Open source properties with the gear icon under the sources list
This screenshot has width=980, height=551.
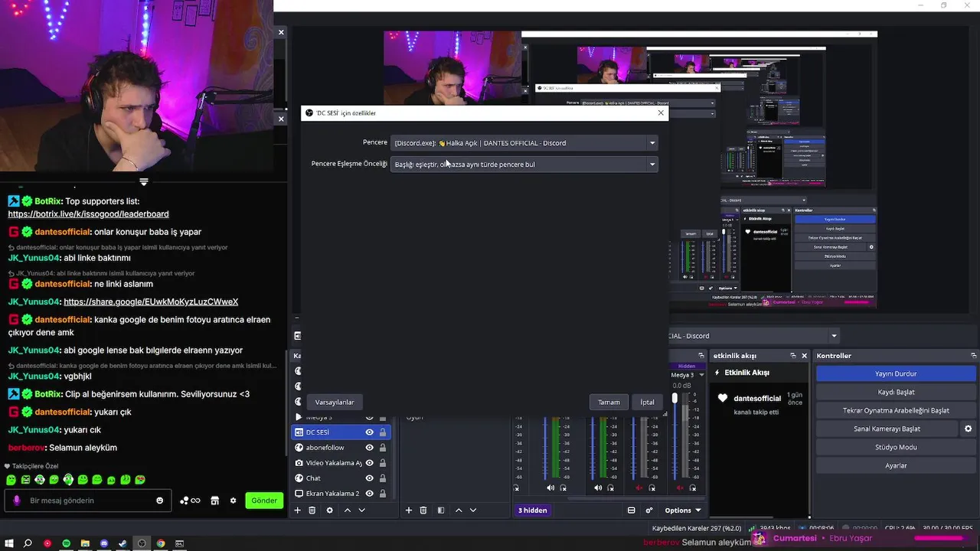[x=330, y=510]
